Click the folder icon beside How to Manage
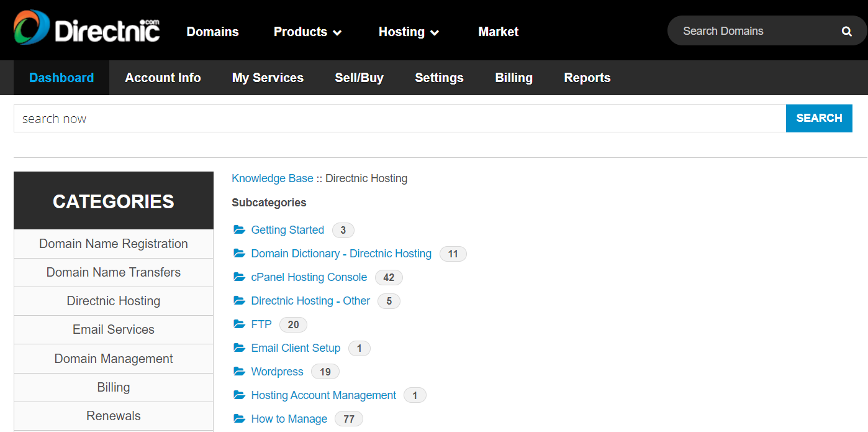The height and width of the screenshot is (432, 868). [x=239, y=419]
